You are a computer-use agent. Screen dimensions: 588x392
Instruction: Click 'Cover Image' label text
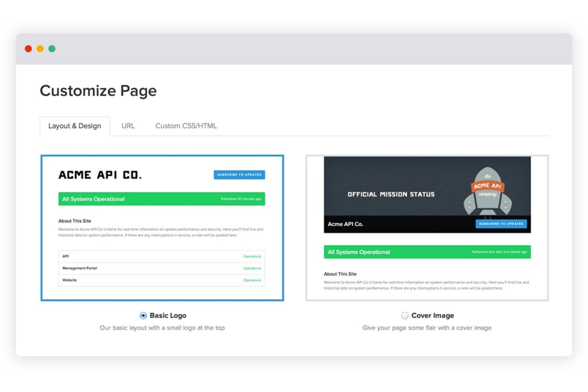[x=433, y=316]
